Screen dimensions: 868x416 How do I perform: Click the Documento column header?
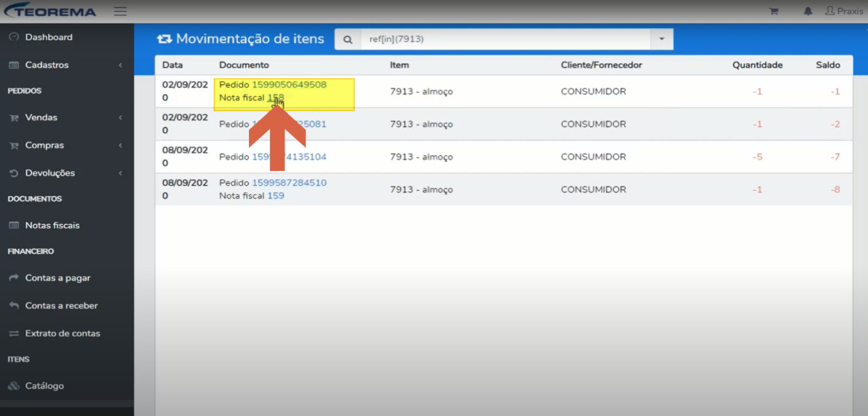[244, 65]
